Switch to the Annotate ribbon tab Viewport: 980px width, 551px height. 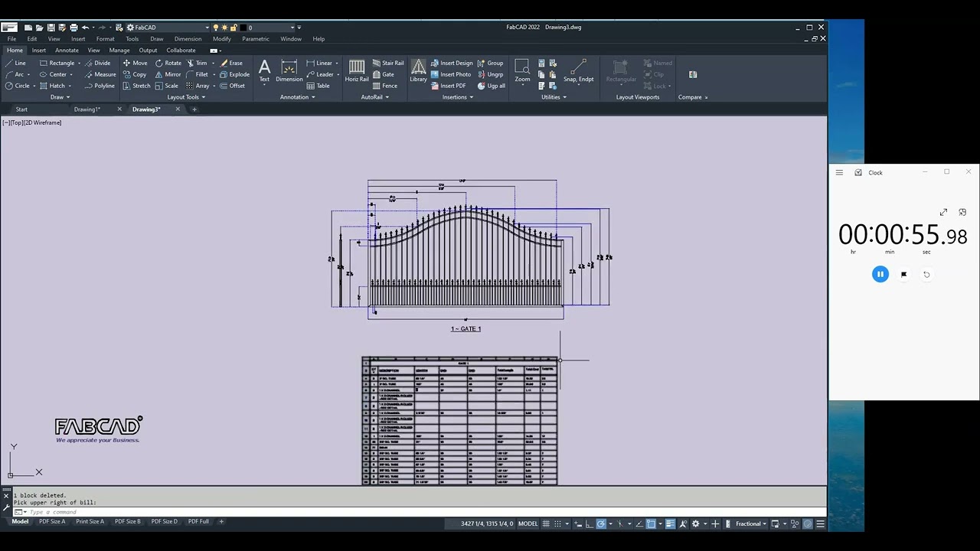click(x=67, y=51)
